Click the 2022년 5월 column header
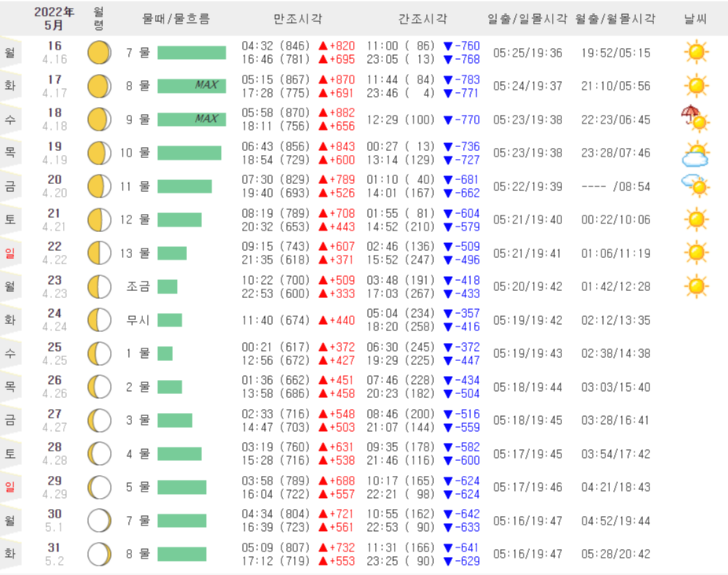 point(54,18)
